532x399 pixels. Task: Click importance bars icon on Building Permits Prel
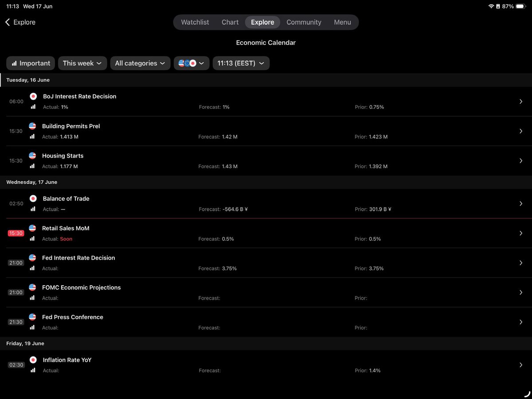click(32, 137)
